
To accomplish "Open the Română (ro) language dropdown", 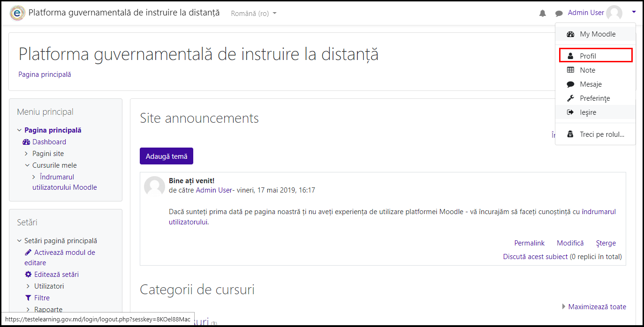I will [x=254, y=14].
